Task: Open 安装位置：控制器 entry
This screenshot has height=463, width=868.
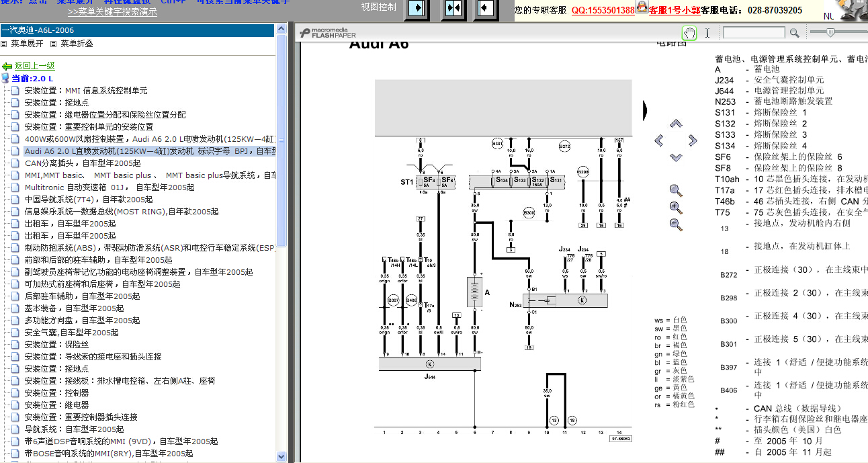Action: click(56, 393)
